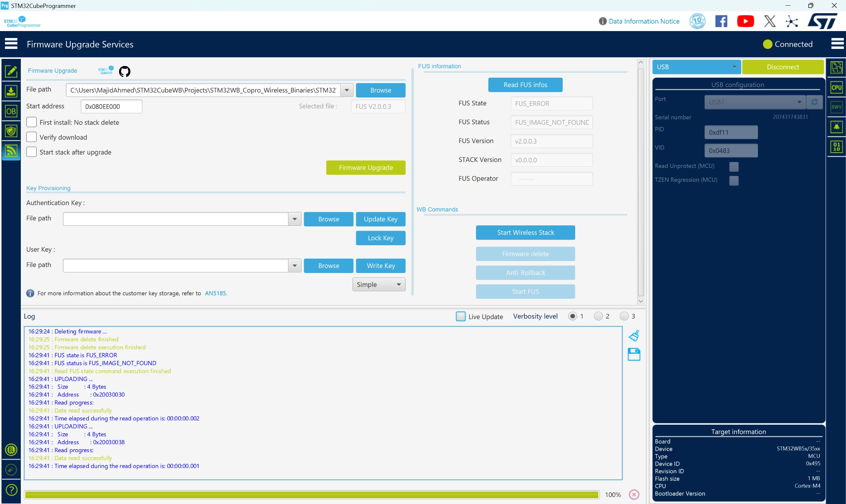This screenshot has height=504, width=846.
Task: Click the green Firmware Upgrade button
Action: pos(366,168)
